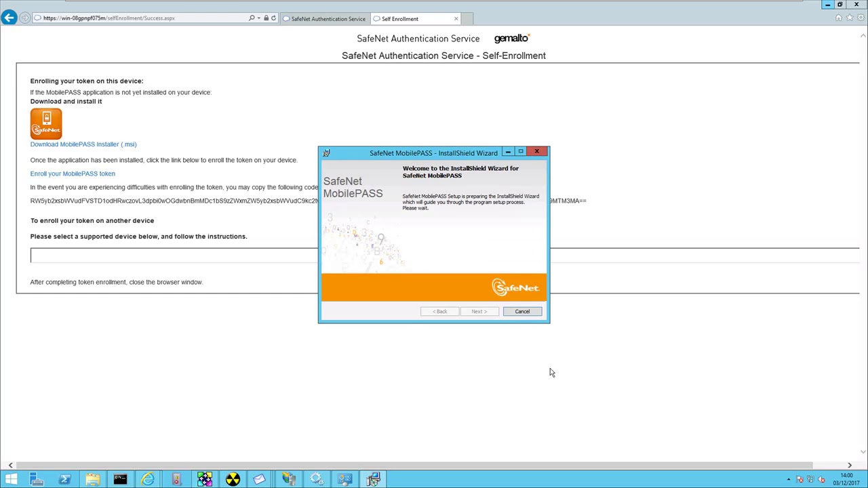
Task: Go back using the browser back arrow
Action: pos(9,18)
